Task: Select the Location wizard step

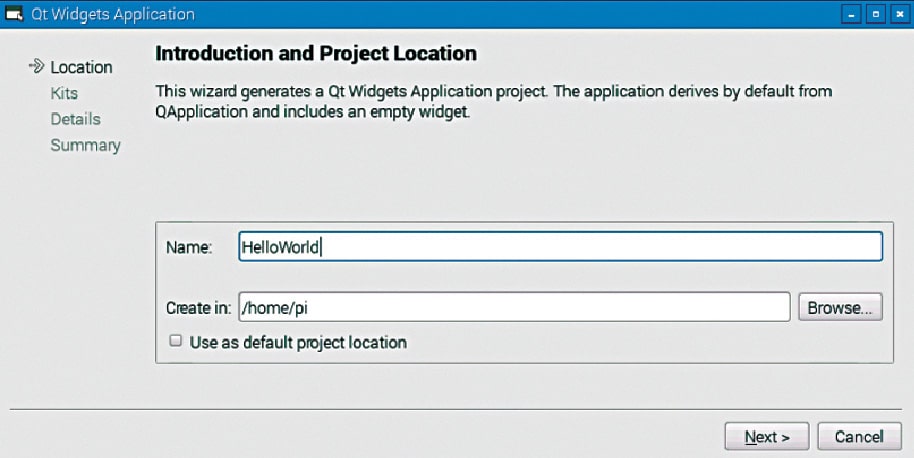Action: pos(81,67)
